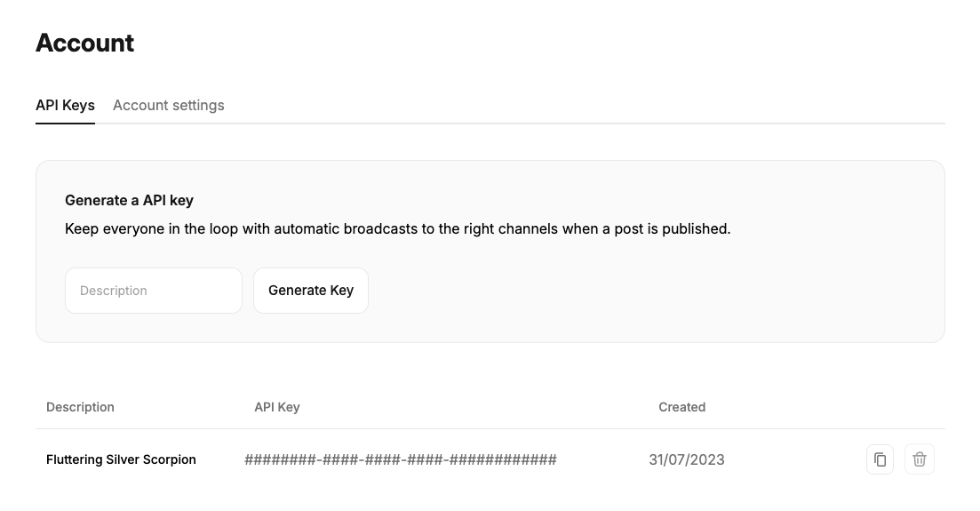The height and width of the screenshot is (511, 980).
Task: Click the automatic broadcasts description paragraph
Action: (x=397, y=229)
